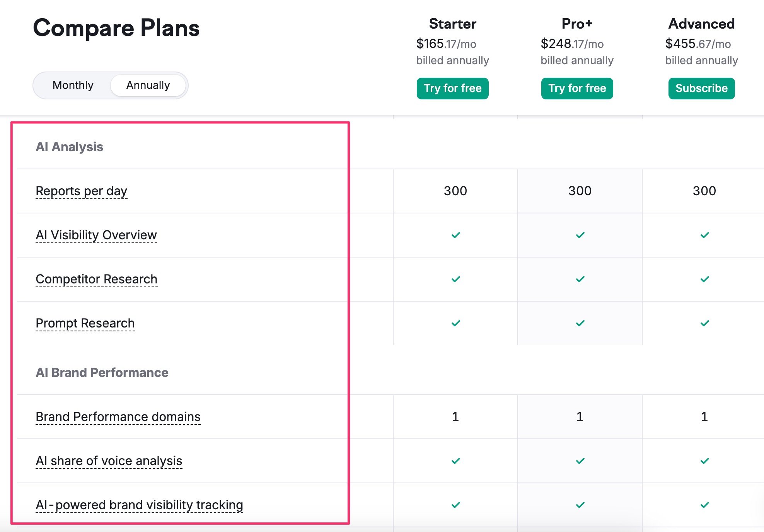Click the Pro+ Try for free button

[577, 88]
